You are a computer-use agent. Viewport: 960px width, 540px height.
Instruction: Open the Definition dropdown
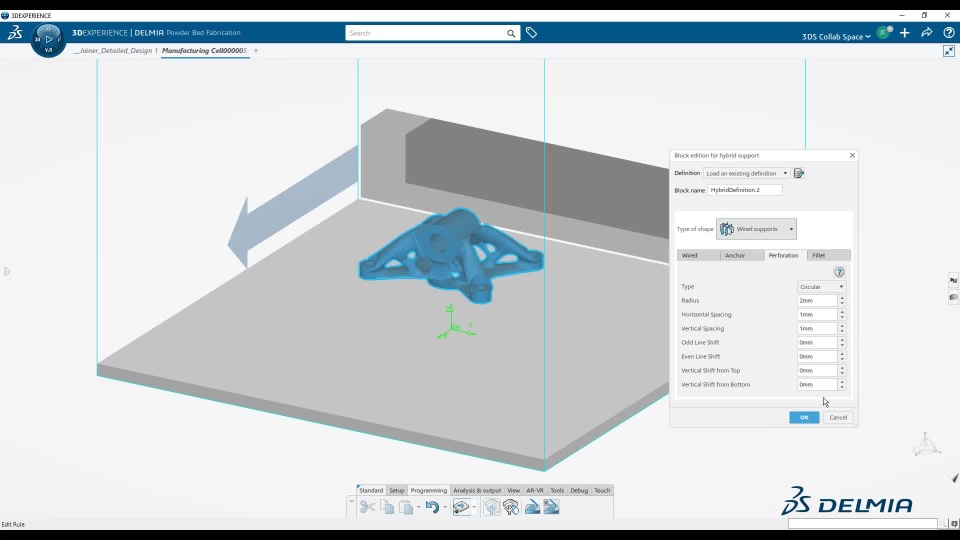(746, 173)
